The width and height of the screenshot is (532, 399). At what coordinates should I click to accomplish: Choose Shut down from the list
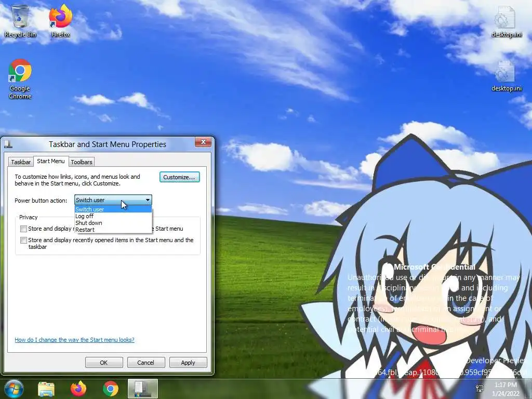[x=113, y=223]
